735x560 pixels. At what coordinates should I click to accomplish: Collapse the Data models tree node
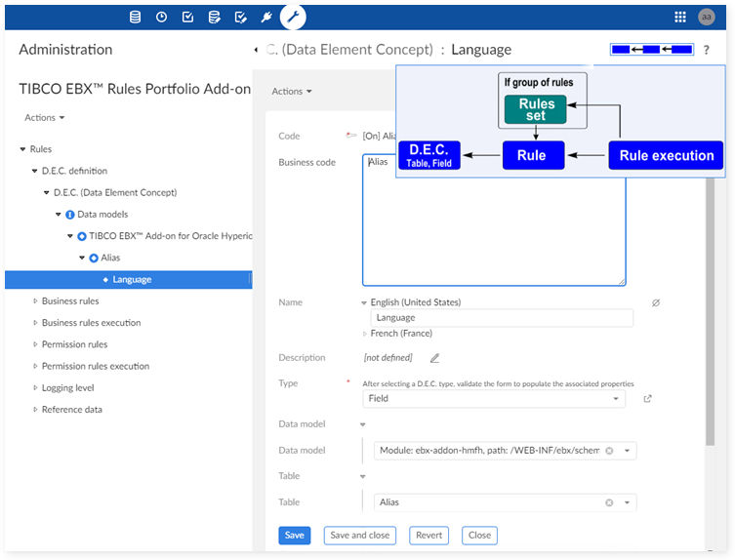tap(59, 215)
